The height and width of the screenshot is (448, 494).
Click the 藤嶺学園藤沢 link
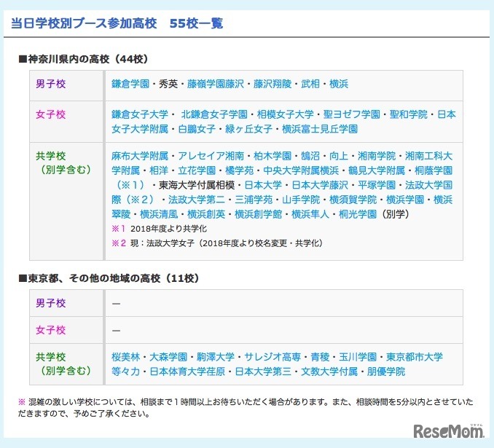(216, 84)
